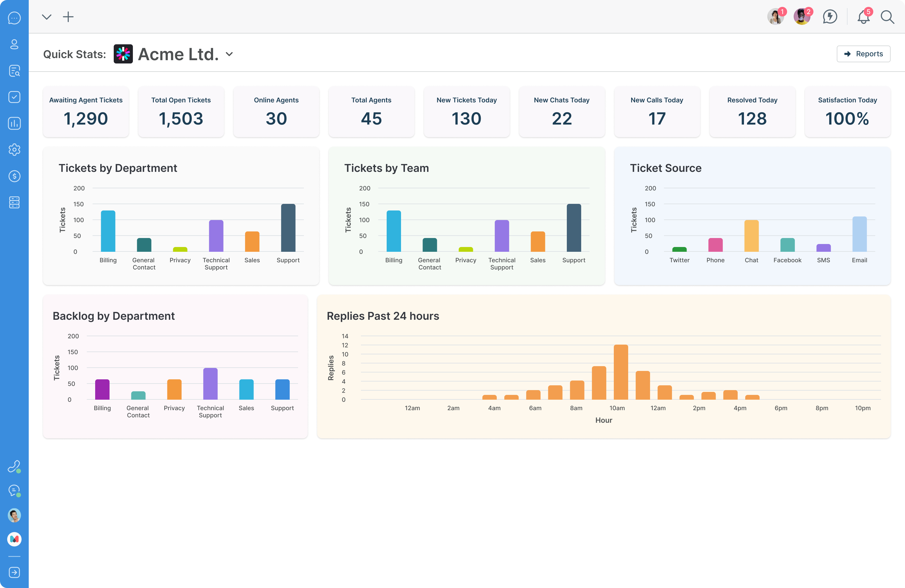Open the global search magnifier
This screenshot has width=905, height=588.
pyautogui.click(x=888, y=17)
